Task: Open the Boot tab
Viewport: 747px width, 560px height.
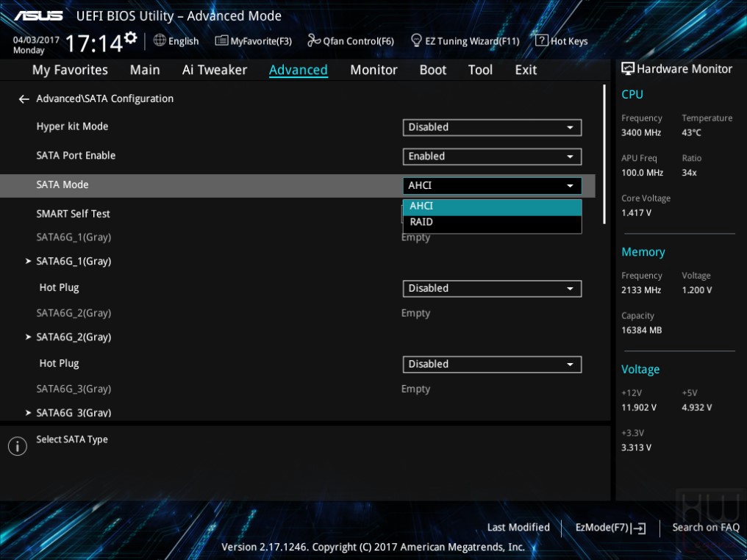Action: 432,70
